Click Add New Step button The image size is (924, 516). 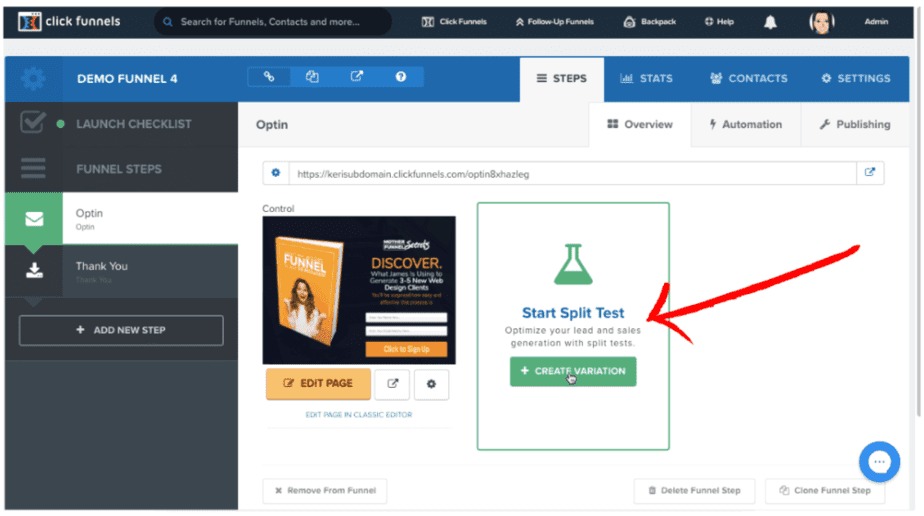(x=121, y=330)
